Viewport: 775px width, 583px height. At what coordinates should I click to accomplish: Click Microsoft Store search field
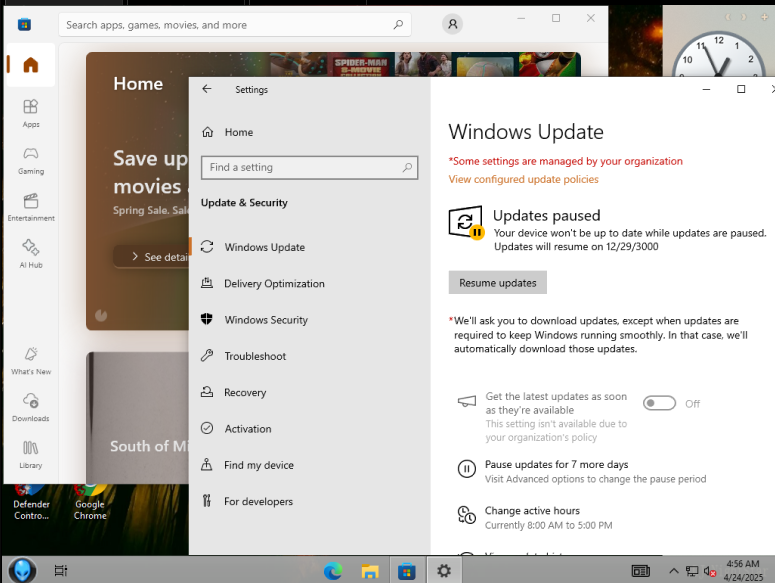point(225,25)
